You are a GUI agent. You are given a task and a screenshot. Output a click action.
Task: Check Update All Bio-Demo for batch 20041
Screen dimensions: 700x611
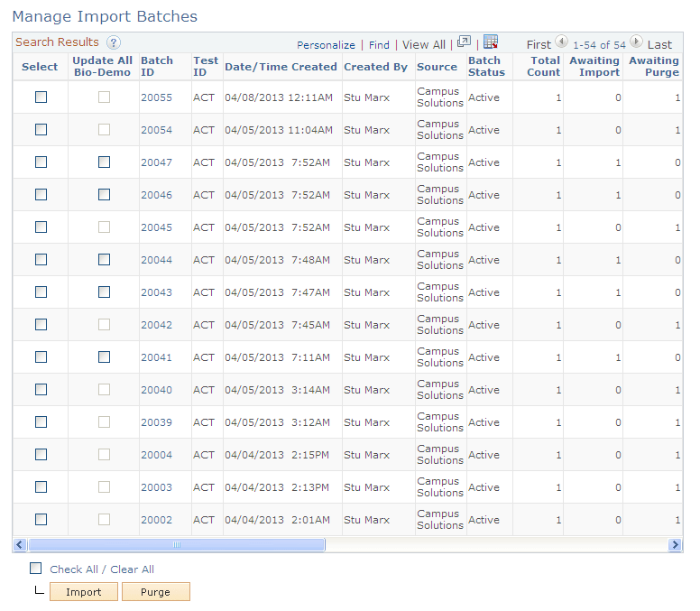104,356
